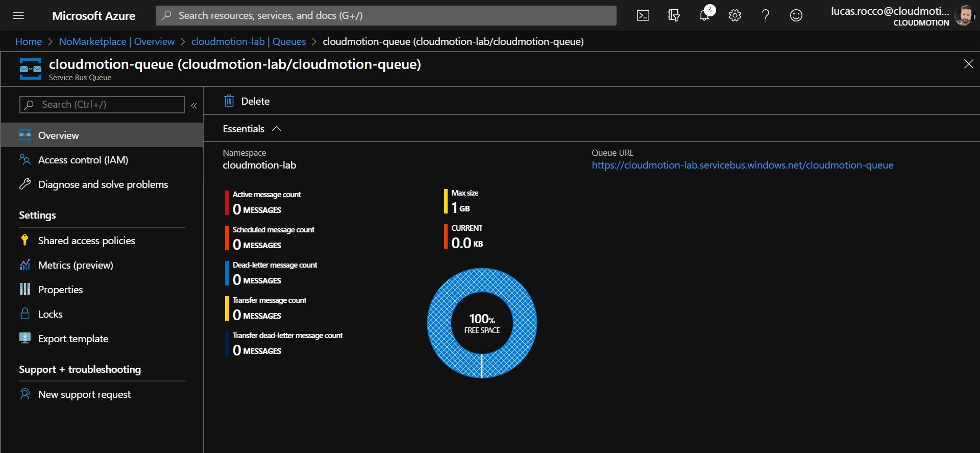Click the Scheduled message count tile
Image resolution: width=980 pixels, height=453 pixels.
click(270, 238)
